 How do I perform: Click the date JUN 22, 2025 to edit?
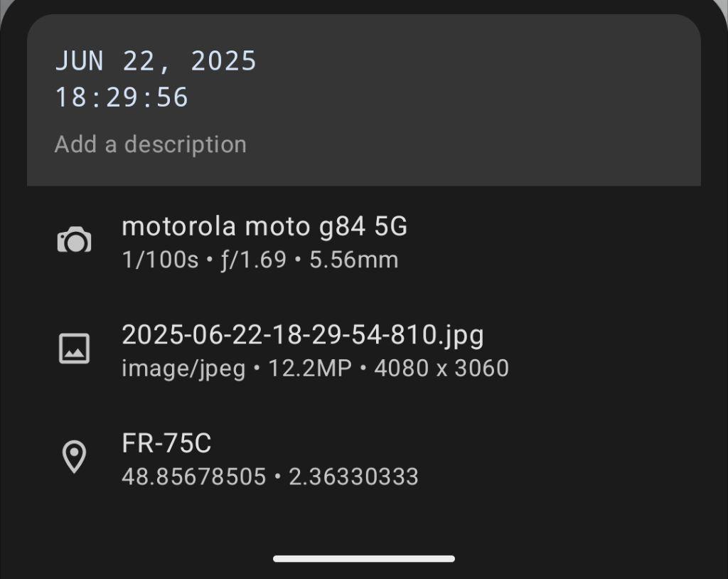click(x=156, y=61)
